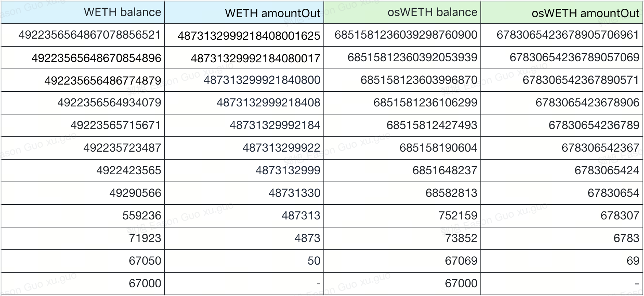
Task: Click the WETH balance cell 4922423565
Action: click(129, 171)
